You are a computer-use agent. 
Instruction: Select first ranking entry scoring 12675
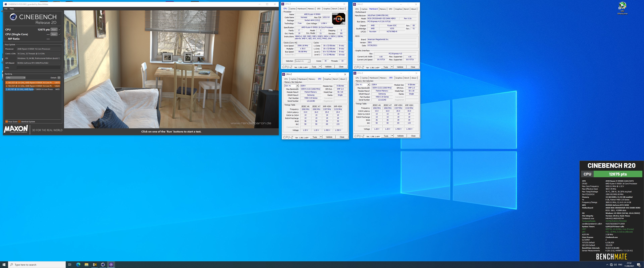pyautogui.click(x=33, y=82)
